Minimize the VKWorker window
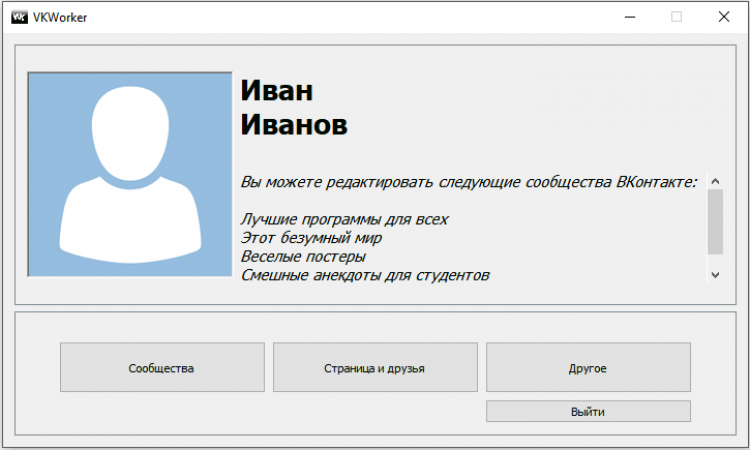 [630, 17]
